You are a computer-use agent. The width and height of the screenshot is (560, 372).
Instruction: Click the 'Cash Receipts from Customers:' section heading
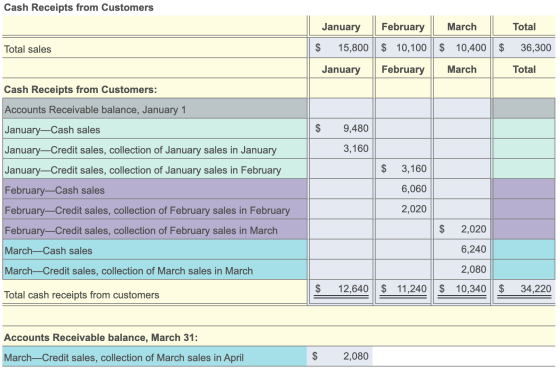[x=80, y=90]
